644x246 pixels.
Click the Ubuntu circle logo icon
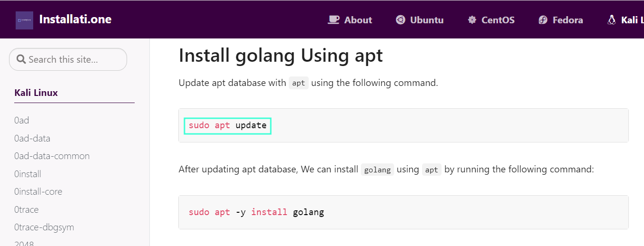(x=401, y=20)
